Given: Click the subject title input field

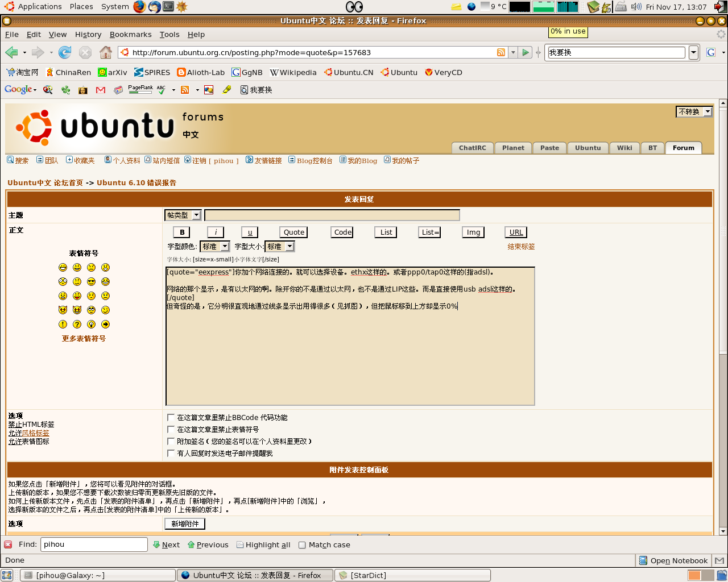Looking at the screenshot, I should click(x=332, y=215).
